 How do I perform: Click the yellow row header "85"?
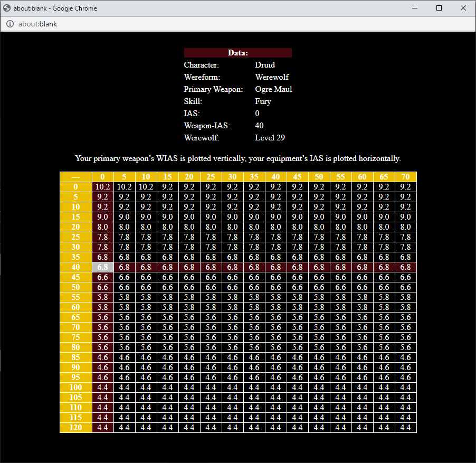[75, 357]
